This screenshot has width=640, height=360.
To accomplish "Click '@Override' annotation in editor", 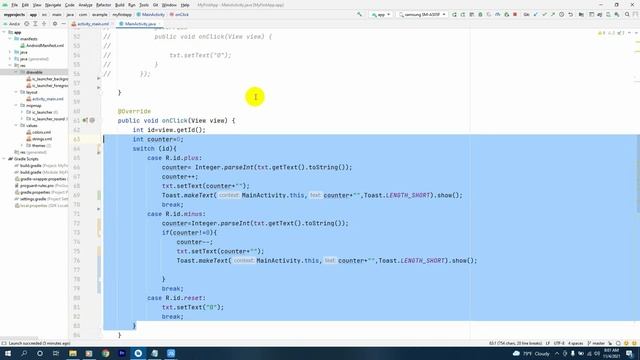I will pyautogui.click(x=134, y=111).
